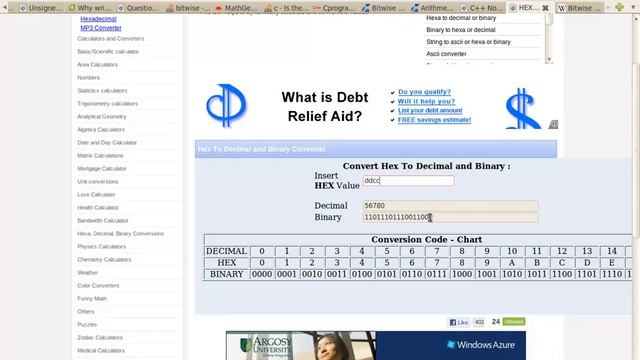Open Zodiac Calculators category
Viewport: 640px width, 360px height.
(x=100, y=338)
